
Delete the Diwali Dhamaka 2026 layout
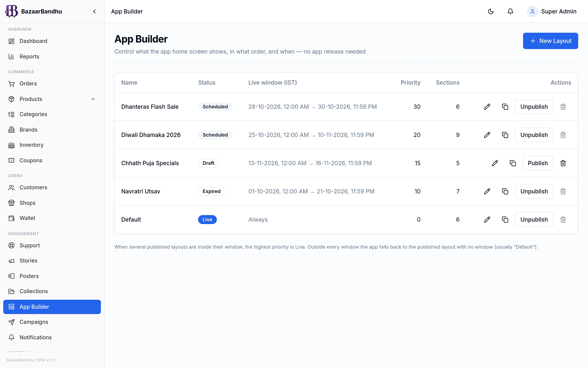pyautogui.click(x=563, y=135)
